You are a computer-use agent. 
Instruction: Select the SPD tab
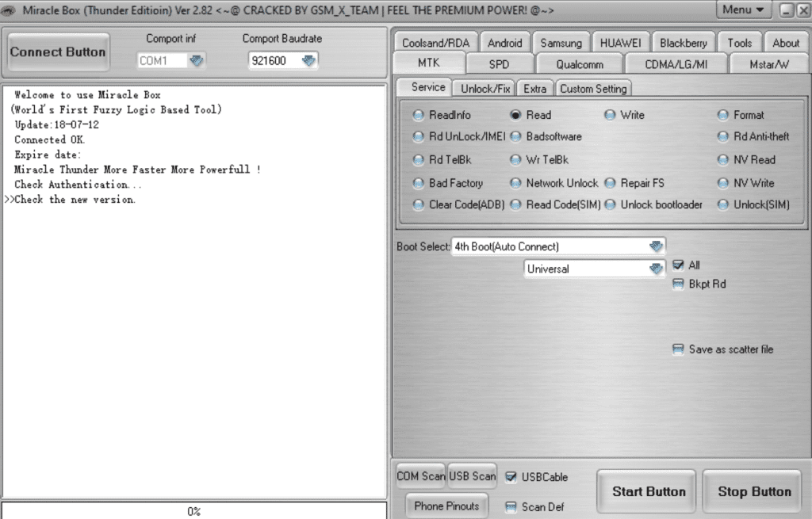[500, 64]
